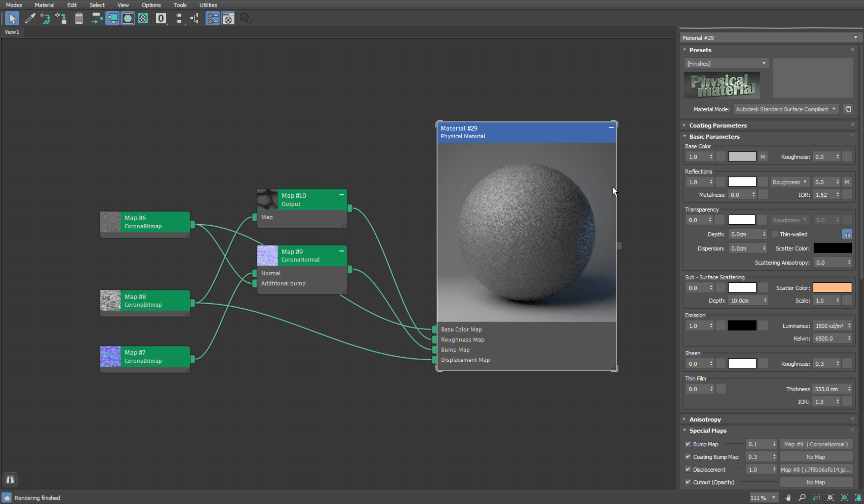Click Cutout (Opacity) No Map button

[x=816, y=482]
